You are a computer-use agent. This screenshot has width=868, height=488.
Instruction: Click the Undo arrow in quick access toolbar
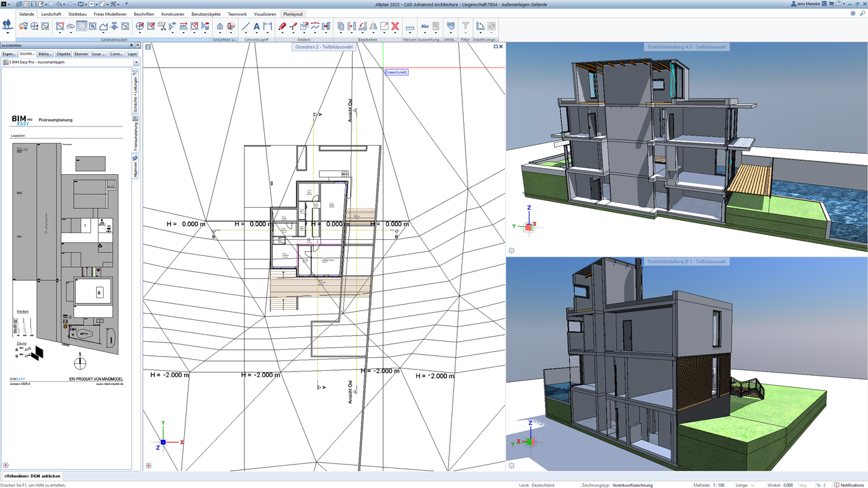[60, 4]
